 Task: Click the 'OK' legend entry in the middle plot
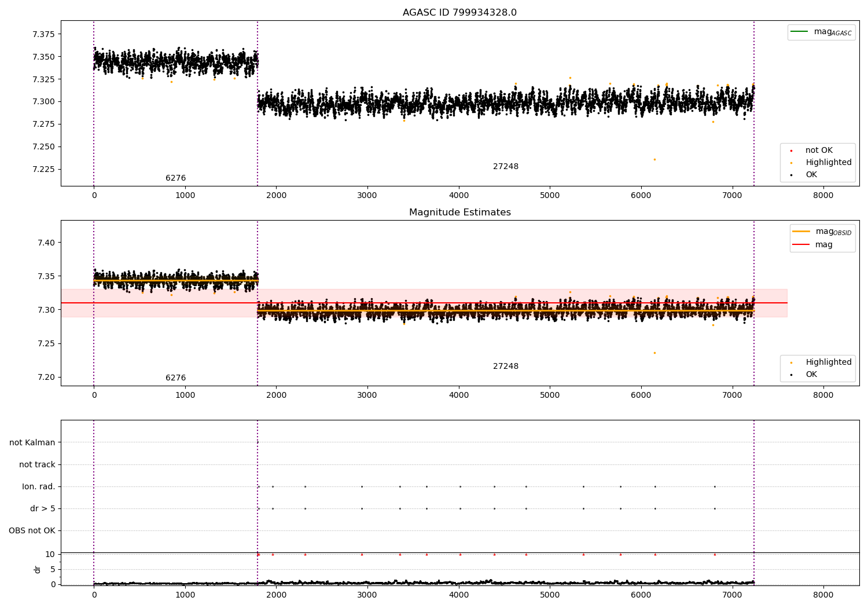coord(804,375)
